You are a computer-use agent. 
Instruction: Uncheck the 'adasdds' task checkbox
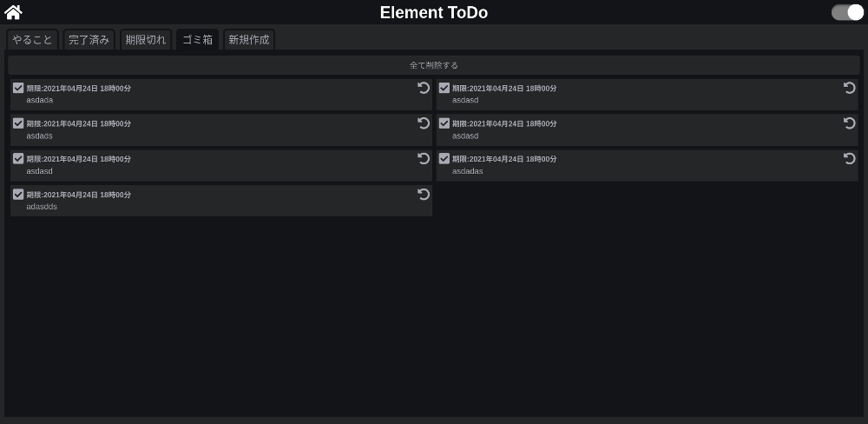18,194
